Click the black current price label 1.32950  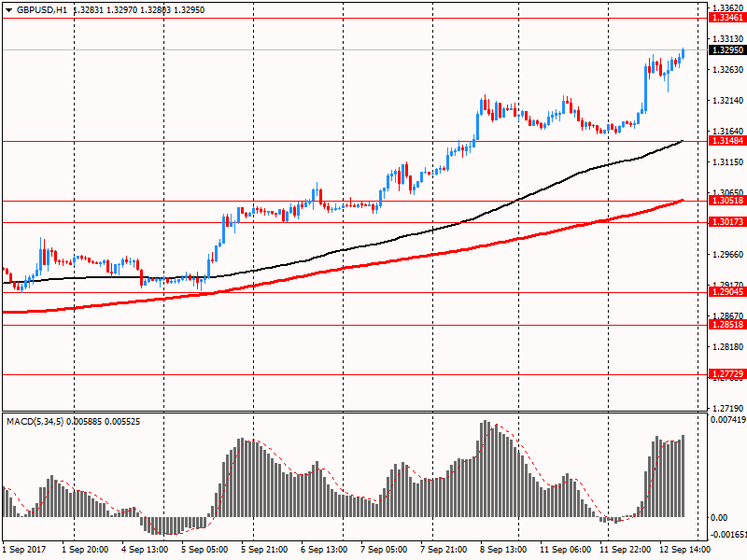[727, 50]
